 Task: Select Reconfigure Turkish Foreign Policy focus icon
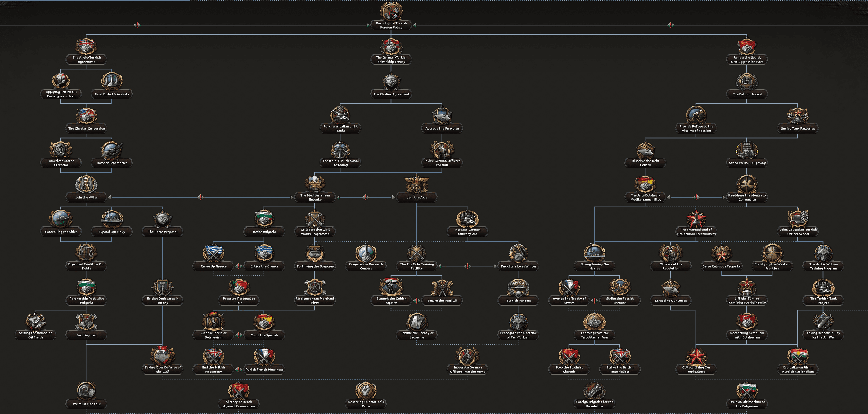(x=391, y=12)
